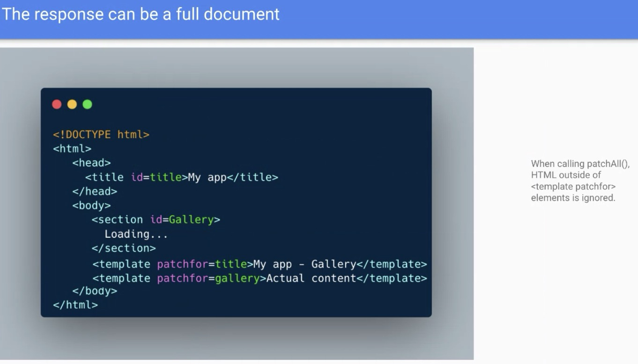Click the <!DOCTYPE html> line

[x=101, y=135]
